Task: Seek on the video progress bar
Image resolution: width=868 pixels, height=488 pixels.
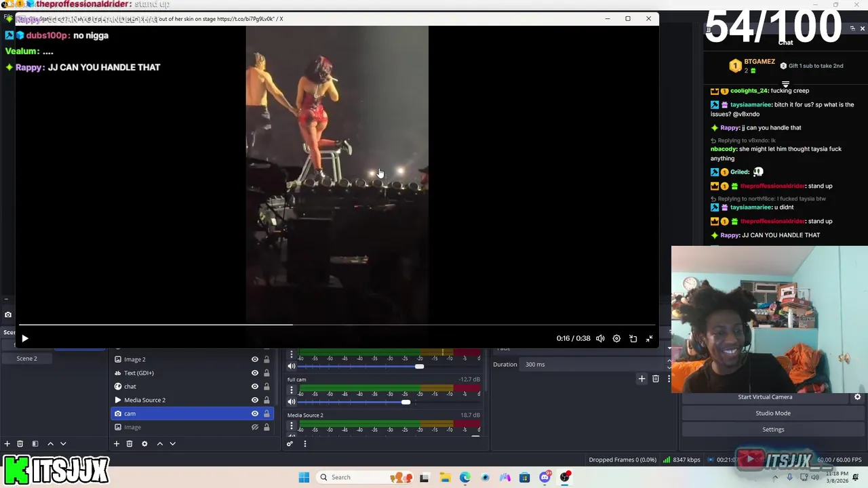Action: (x=337, y=325)
